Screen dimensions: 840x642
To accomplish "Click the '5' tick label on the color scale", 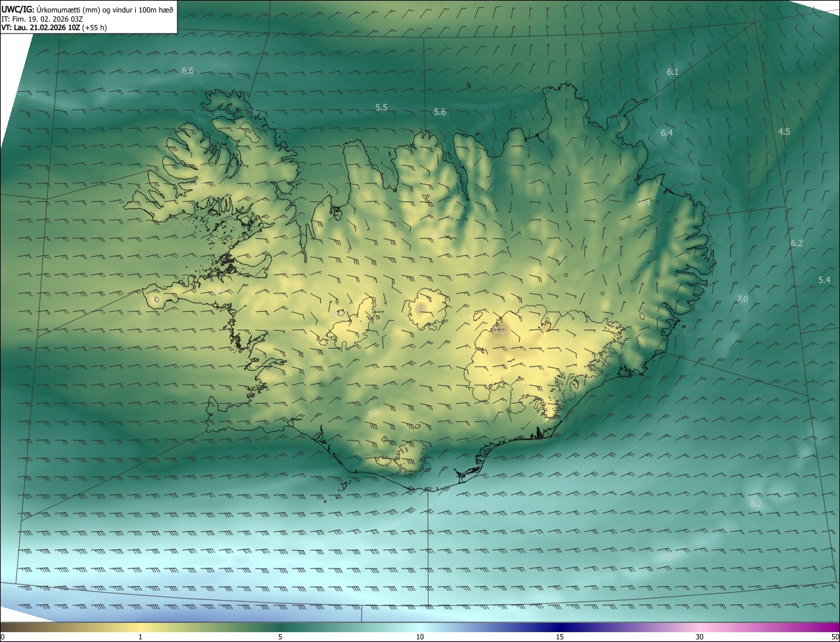I will [x=280, y=637].
